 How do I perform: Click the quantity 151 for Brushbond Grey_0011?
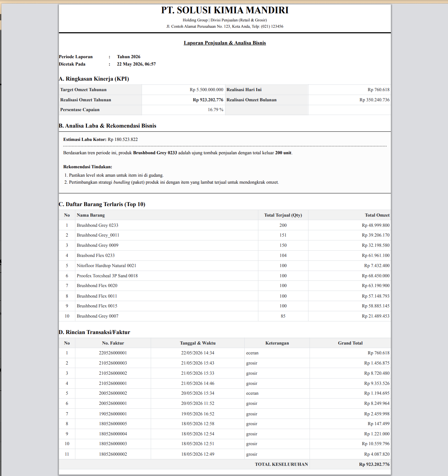coord(283,235)
